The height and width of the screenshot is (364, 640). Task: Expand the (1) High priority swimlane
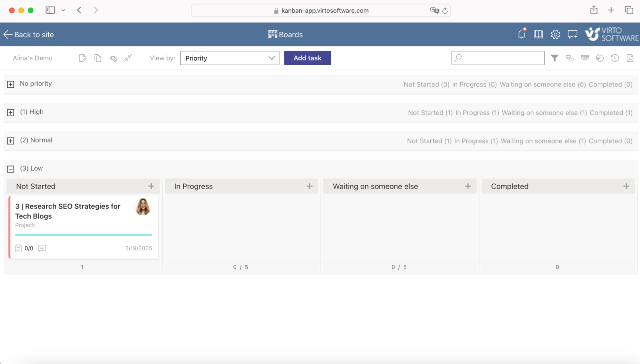pyautogui.click(x=10, y=112)
